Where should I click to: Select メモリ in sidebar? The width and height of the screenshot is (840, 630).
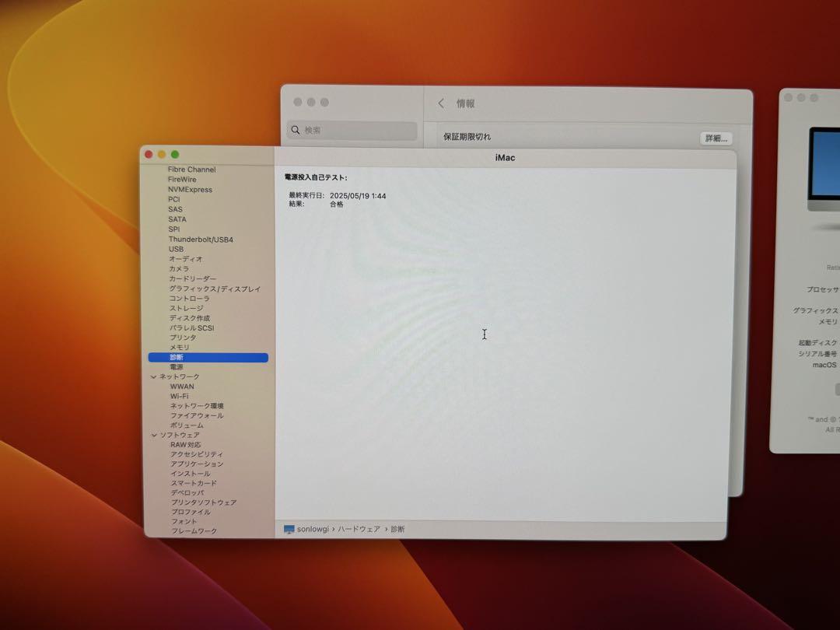(179, 347)
